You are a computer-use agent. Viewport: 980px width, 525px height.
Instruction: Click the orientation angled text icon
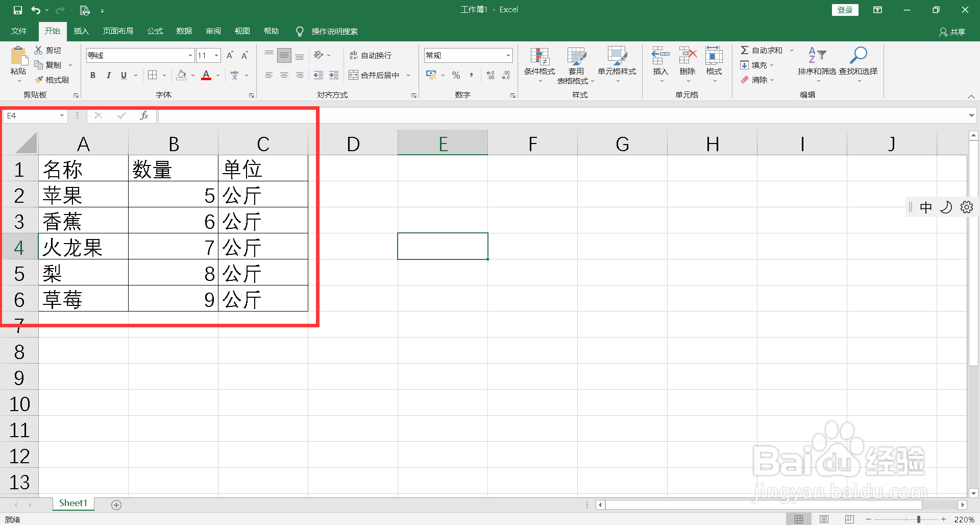pyautogui.click(x=318, y=55)
